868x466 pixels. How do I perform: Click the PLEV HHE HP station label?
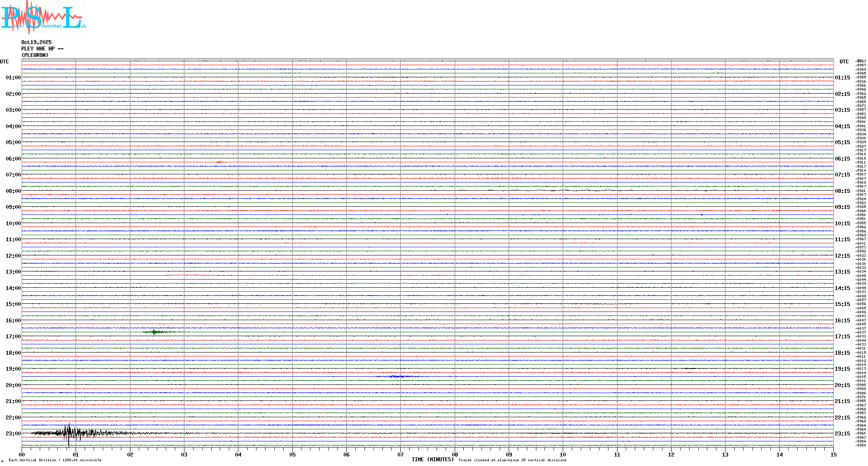point(42,49)
